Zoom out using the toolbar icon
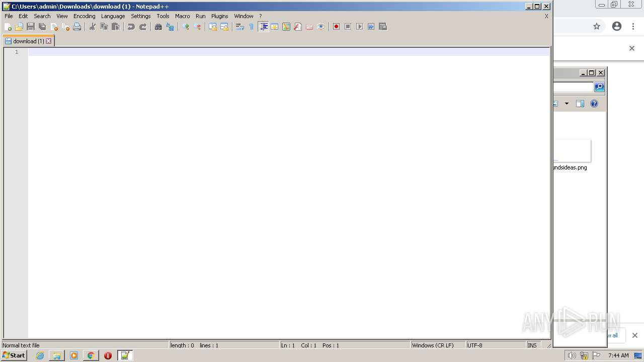Viewport: 644px width, 362px height. point(197,27)
